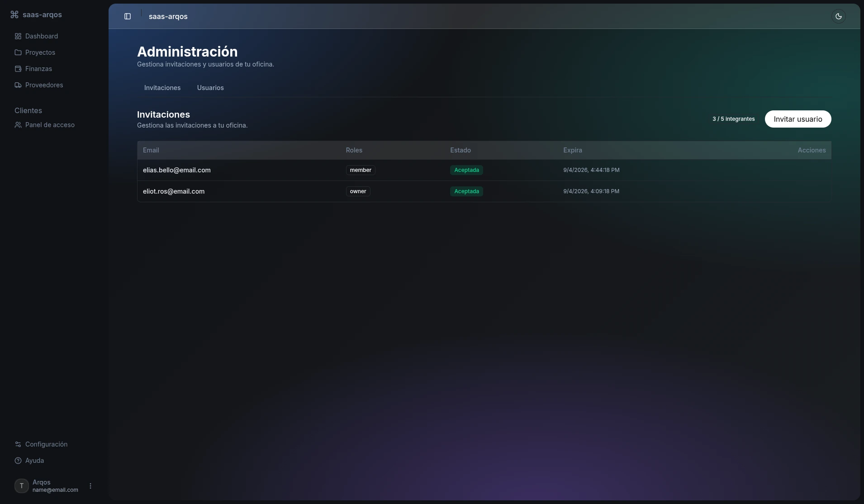Open the Ayuda link
Image resolution: width=864 pixels, height=504 pixels.
point(54,461)
